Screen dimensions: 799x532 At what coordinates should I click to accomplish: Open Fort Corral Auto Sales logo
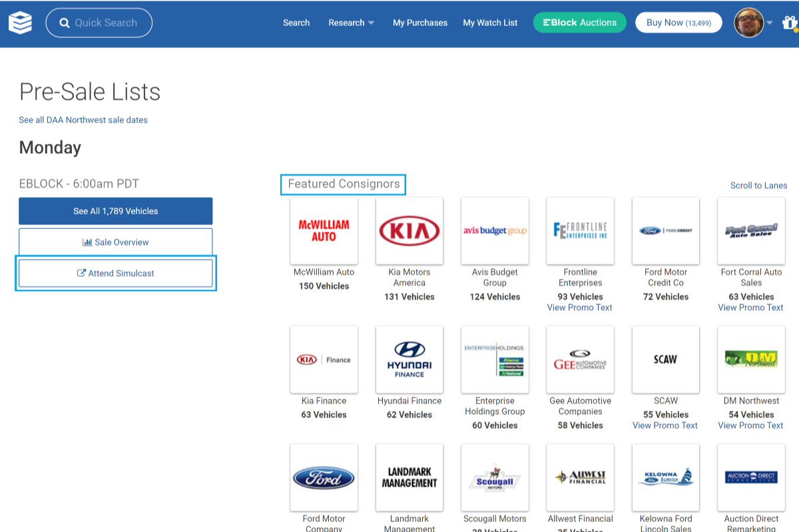pos(751,230)
